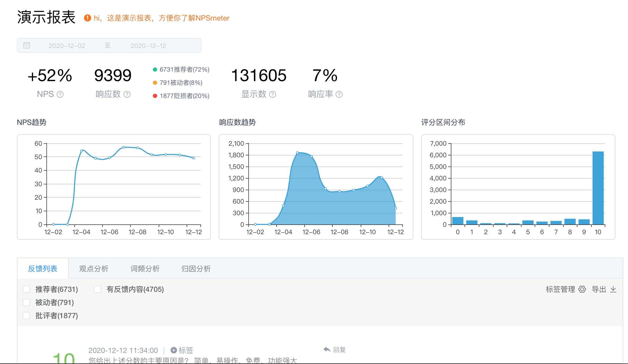Click the 响应数趋势 chart title
Viewport: 628px width, 364px height.
click(237, 122)
